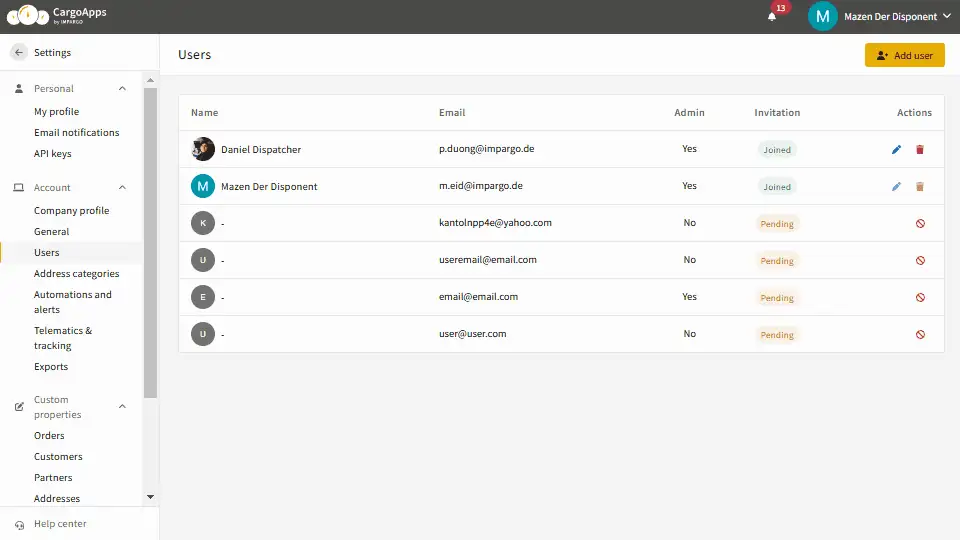Click Daniel Dispatcher's profile photo
Viewport: 960px width, 540px height.
click(x=203, y=149)
